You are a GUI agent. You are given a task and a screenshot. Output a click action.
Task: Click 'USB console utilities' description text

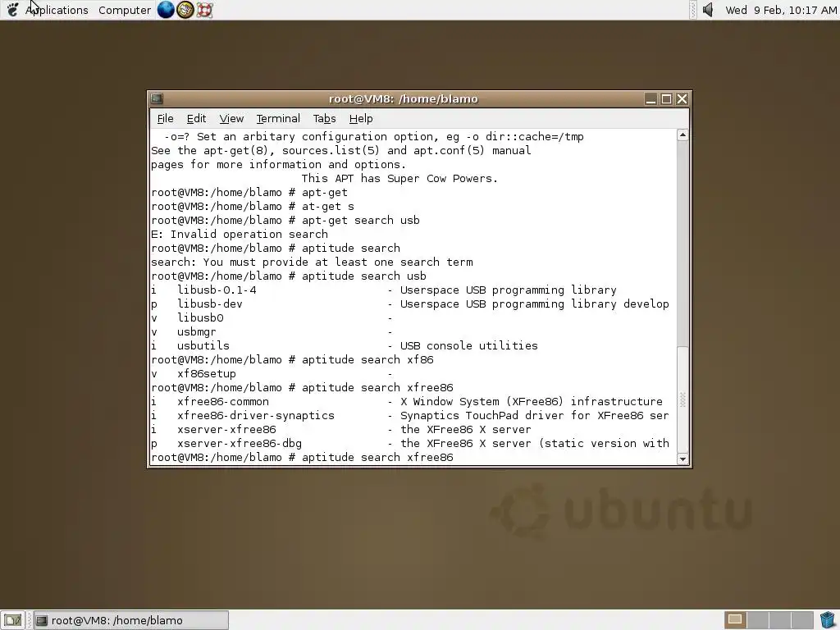pyautogui.click(x=468, y=345)
